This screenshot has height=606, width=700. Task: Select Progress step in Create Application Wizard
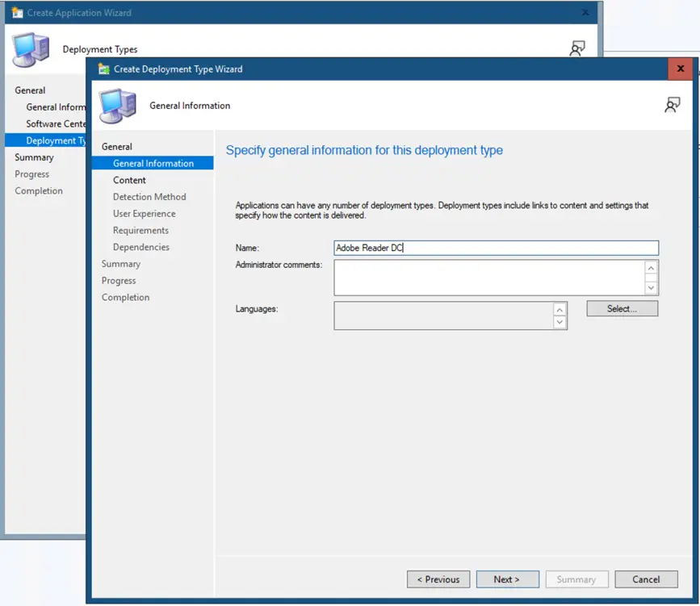pyautogui.click(x=31, y=174)
